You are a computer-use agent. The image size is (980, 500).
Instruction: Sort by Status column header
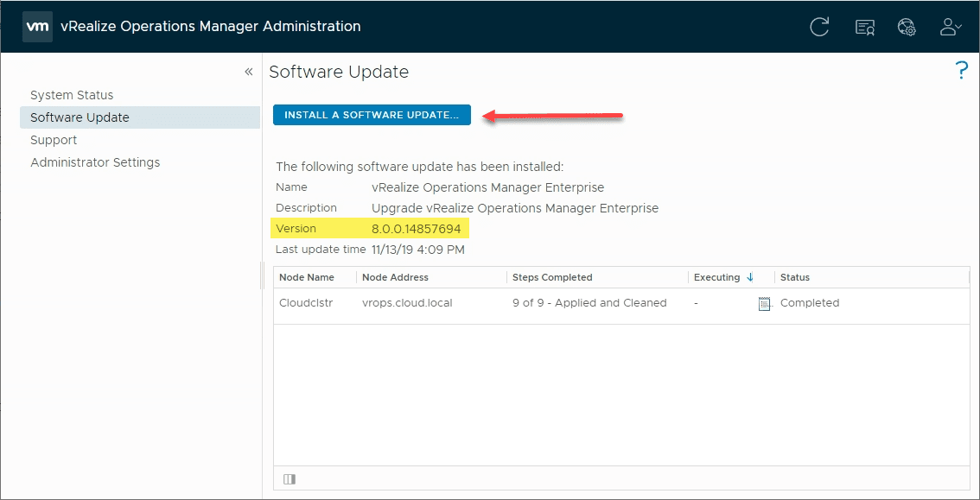(x=794, y=277)
